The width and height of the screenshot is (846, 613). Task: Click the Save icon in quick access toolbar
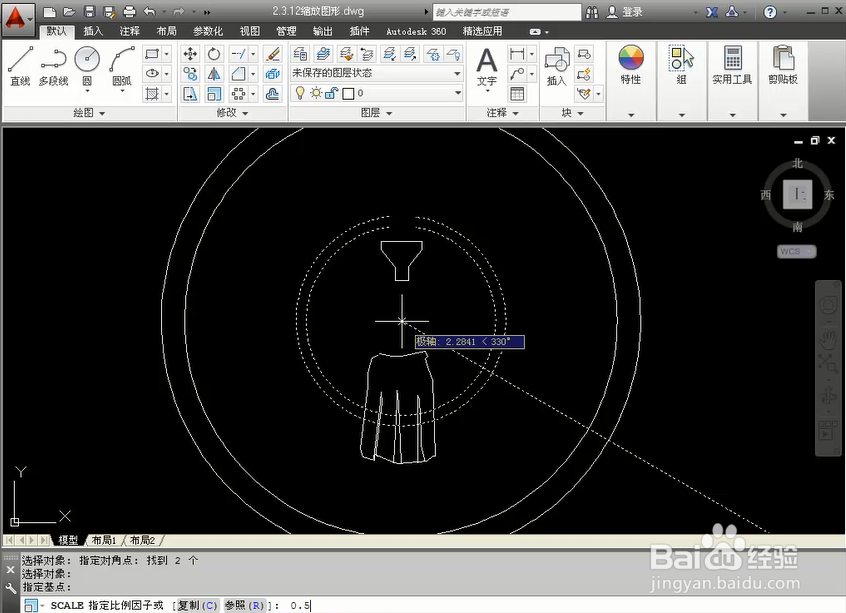point(89,11)
